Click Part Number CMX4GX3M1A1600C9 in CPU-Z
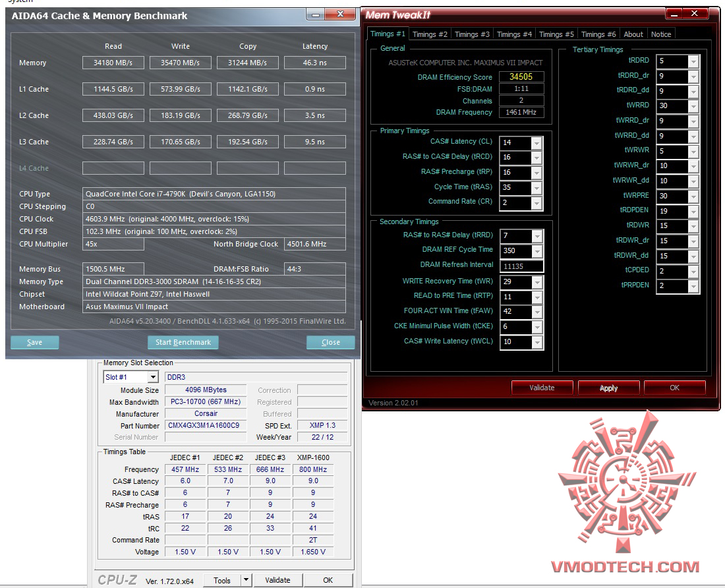The image size is (725, 588). click(x=205, y=425)
